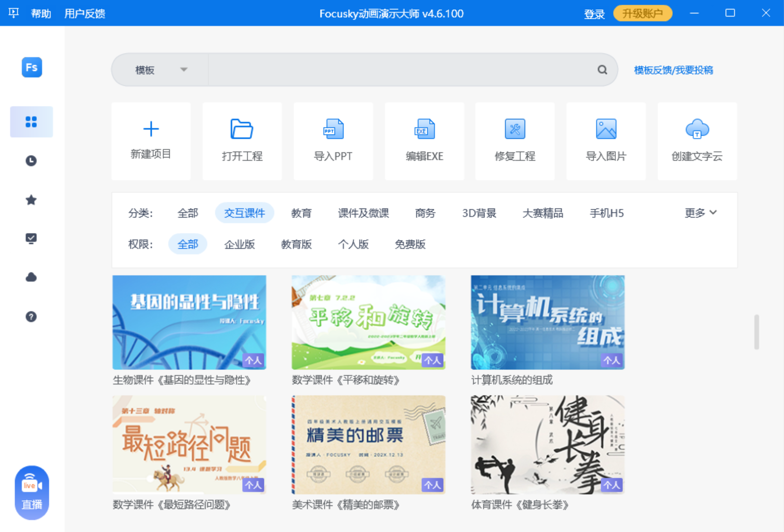This screenshot has width=784, height=532.
Task: Click the Fs logo icon in sidebar
Action: [32, 68]
